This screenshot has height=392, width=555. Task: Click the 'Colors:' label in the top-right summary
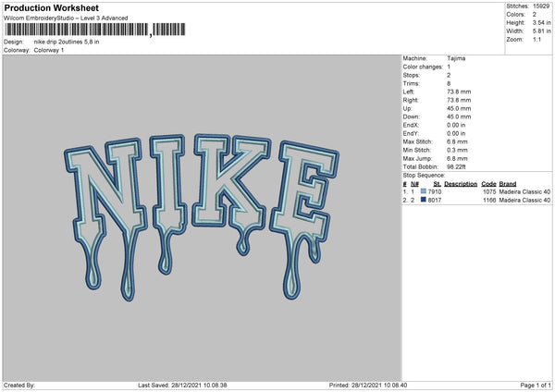(x=515, y=15)
